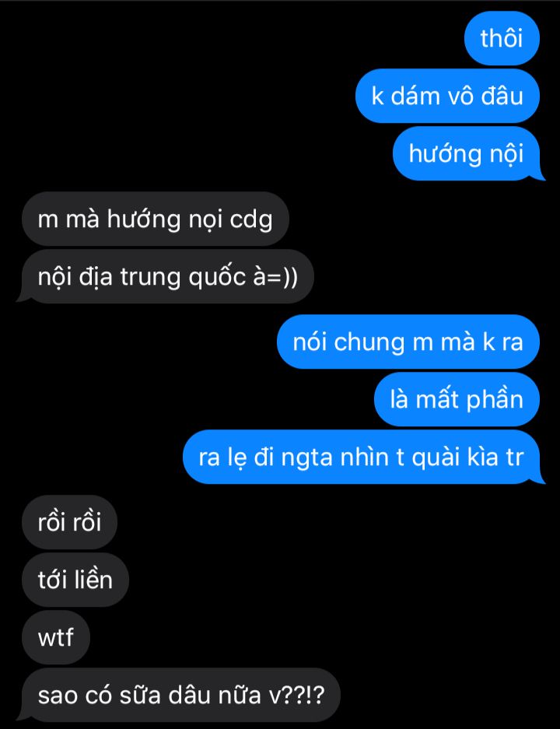Click the word 'hướng' in the blue bubble
The image size is (560, 729).
coord(438,154)
